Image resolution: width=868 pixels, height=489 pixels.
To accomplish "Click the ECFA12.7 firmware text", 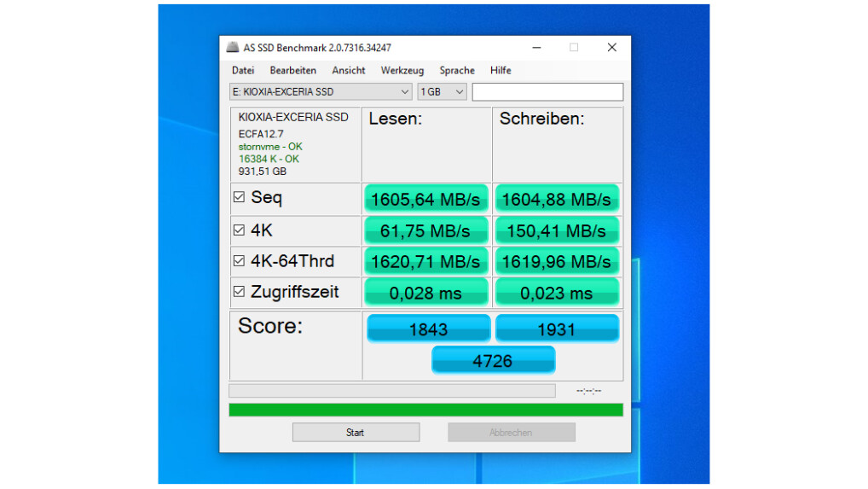I will pos(261,134).
